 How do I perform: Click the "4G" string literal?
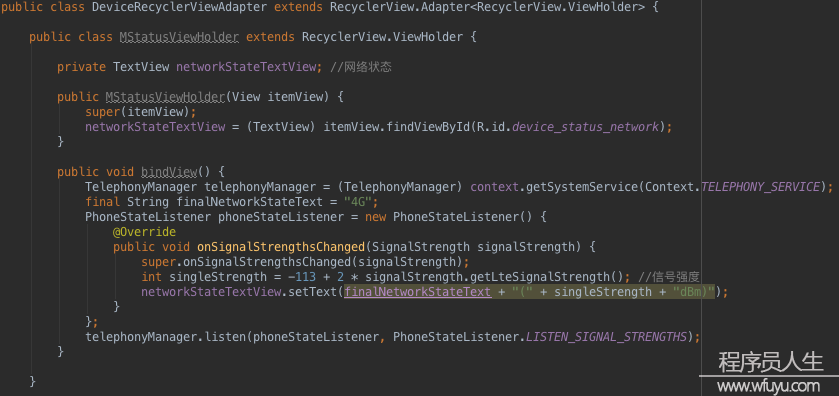(x=359, y=202)
